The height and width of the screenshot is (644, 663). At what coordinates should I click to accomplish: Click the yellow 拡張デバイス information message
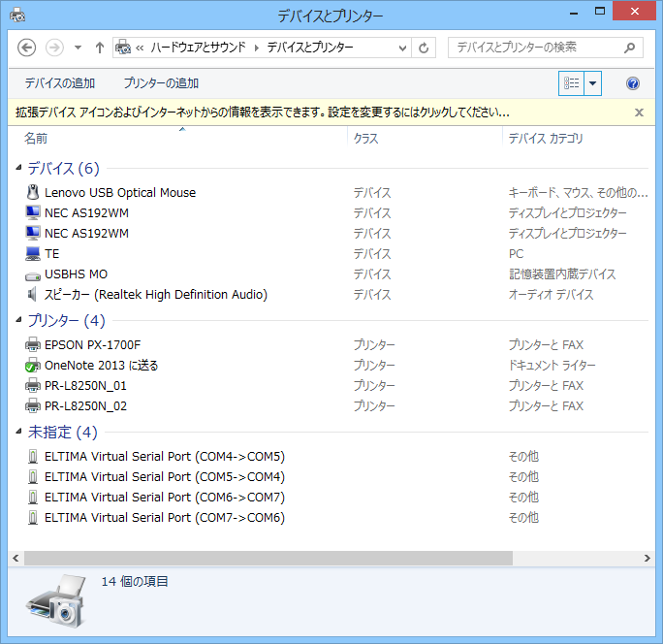point(262,113)
